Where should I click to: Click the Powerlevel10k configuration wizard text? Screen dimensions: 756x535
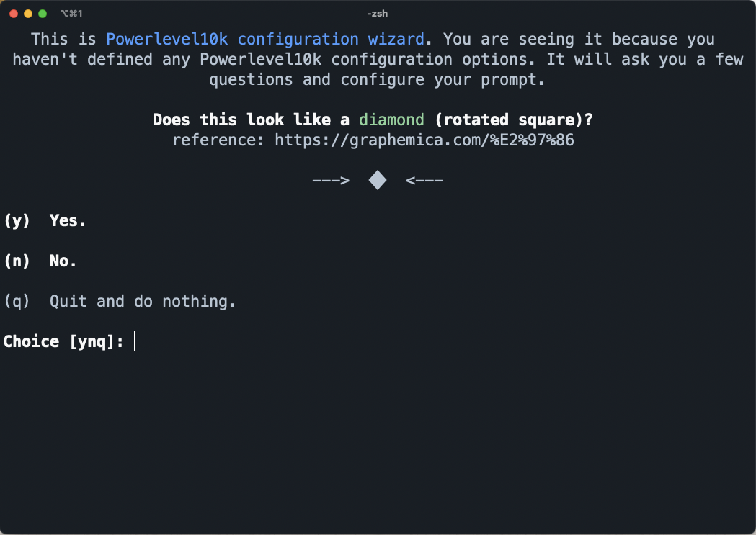click(265, 39)
